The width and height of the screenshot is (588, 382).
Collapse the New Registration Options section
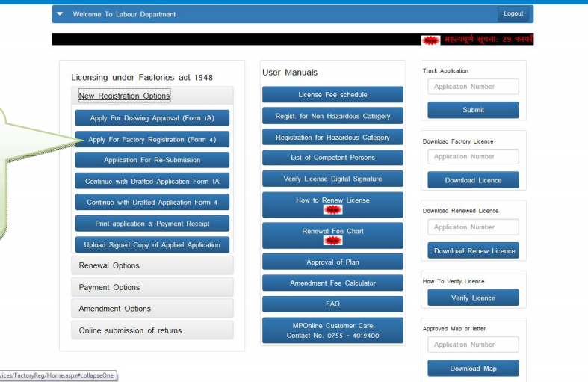125,96
